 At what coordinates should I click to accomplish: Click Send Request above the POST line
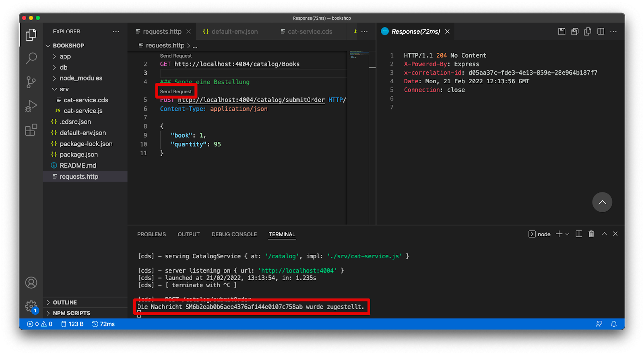click(176, 91)
